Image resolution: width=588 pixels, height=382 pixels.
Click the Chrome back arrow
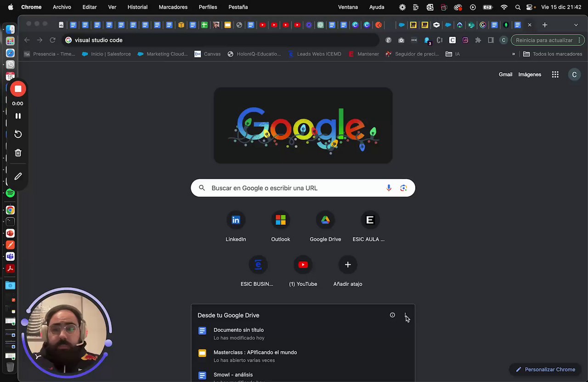27,40
